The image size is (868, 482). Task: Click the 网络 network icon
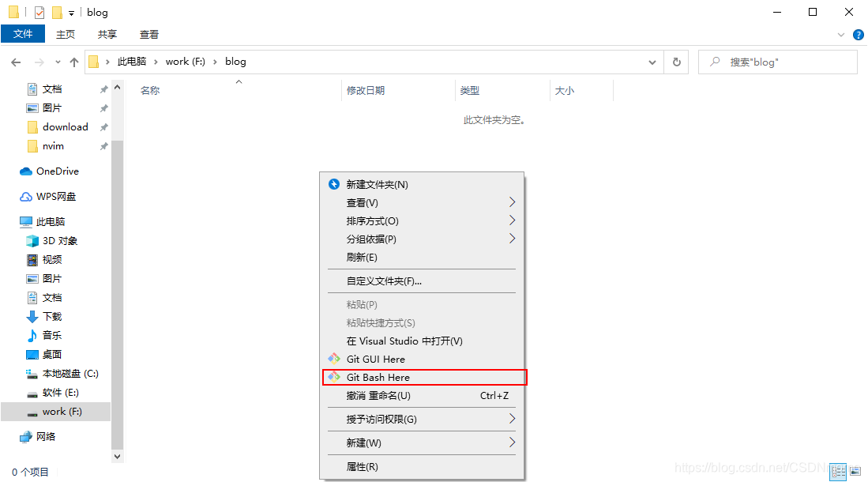coord(26,437)
